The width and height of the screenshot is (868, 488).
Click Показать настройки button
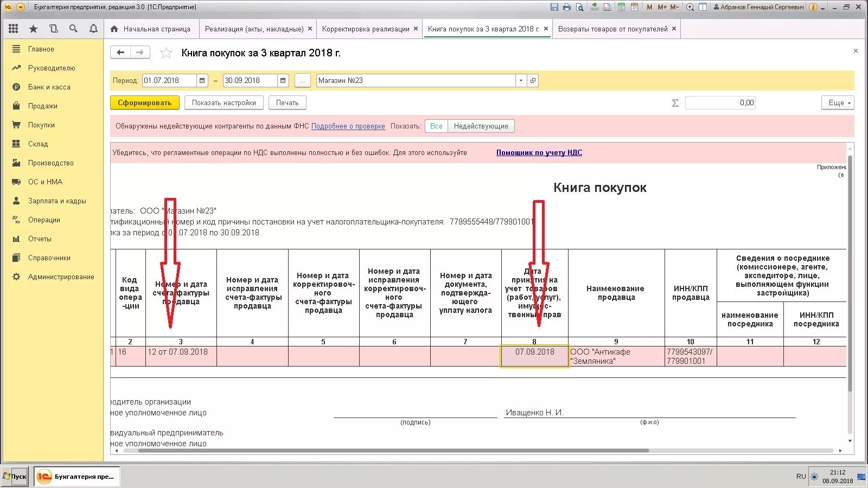tap(224, 102)
